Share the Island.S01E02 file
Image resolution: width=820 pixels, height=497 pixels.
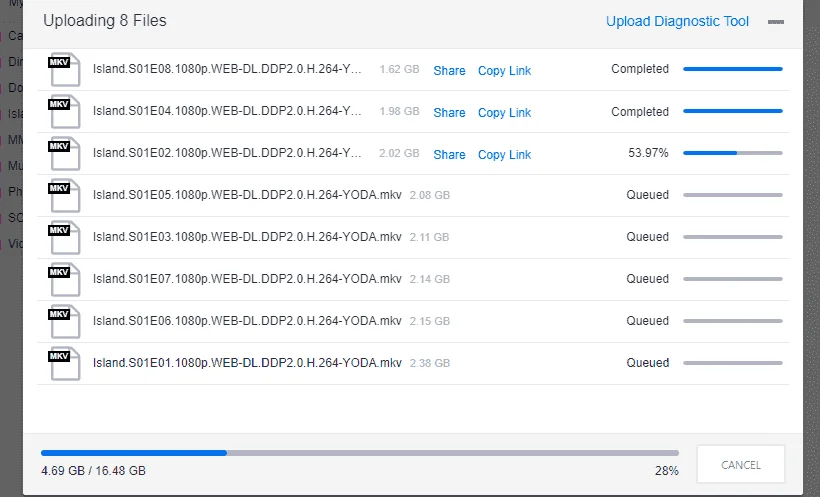pyautogui.click(x=449, y=154)
